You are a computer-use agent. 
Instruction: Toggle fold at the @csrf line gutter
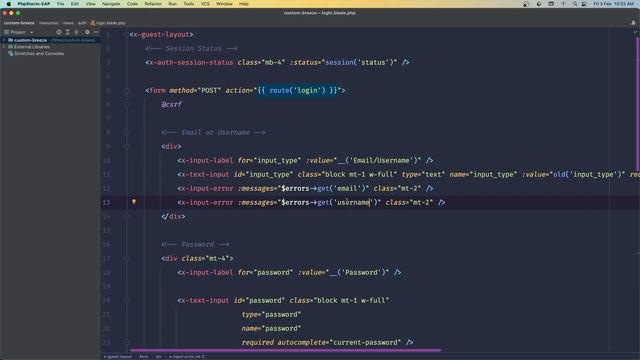pos(127,104)
